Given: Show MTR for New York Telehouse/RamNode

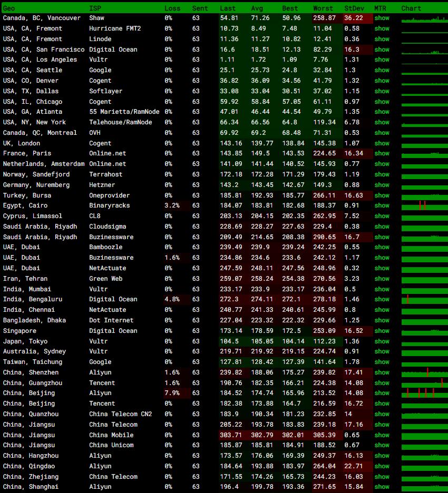Looking at the screenshot, I should point(382,122).
